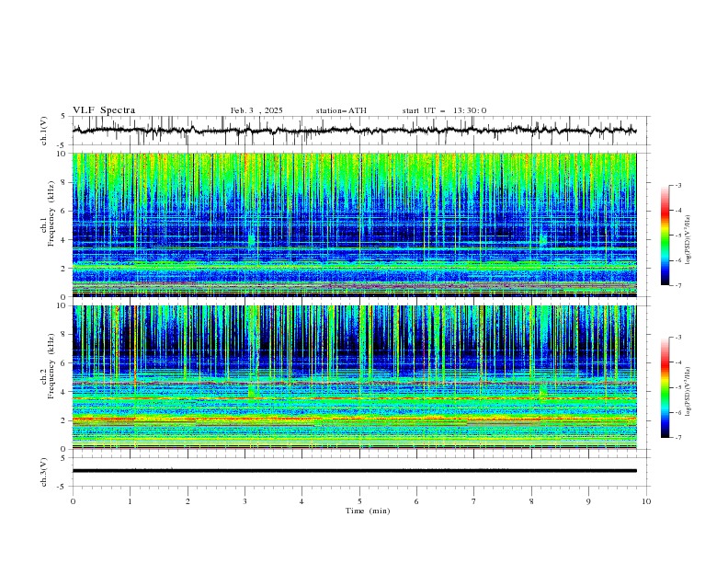Click the 'ch.3(V)' waveform axis label

click(44, 472)
